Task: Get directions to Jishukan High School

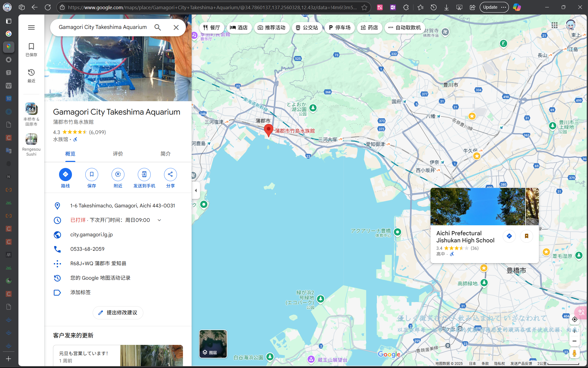Action: [509, 236]
